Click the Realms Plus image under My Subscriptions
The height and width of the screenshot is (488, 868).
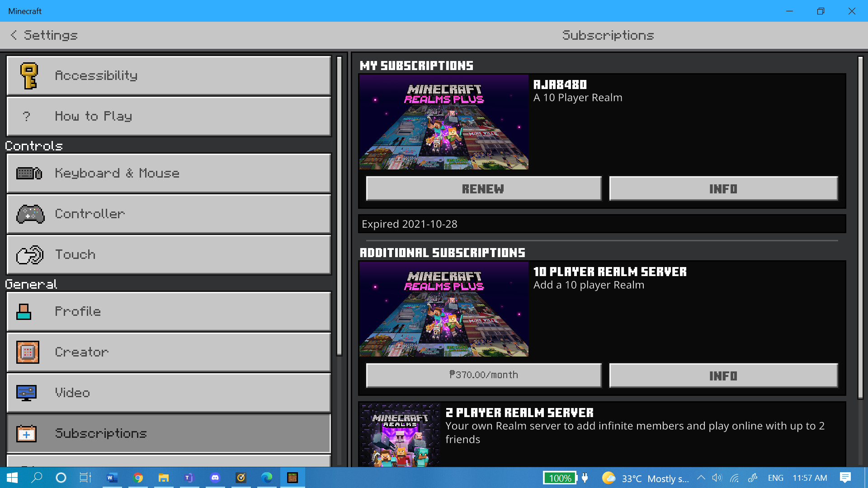point(443,122)
